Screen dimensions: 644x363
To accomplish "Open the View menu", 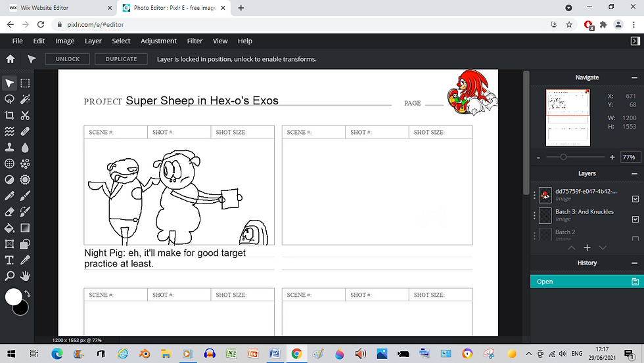I will [220, 41].
